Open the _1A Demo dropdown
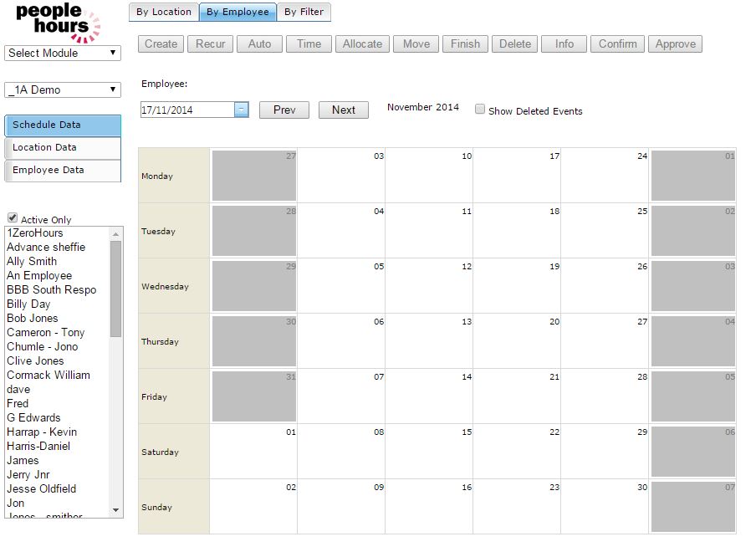 63,89
